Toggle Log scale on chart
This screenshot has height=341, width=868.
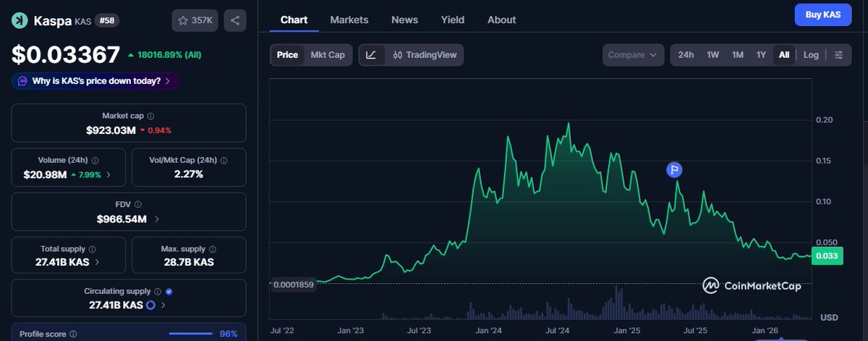(811, 55)
